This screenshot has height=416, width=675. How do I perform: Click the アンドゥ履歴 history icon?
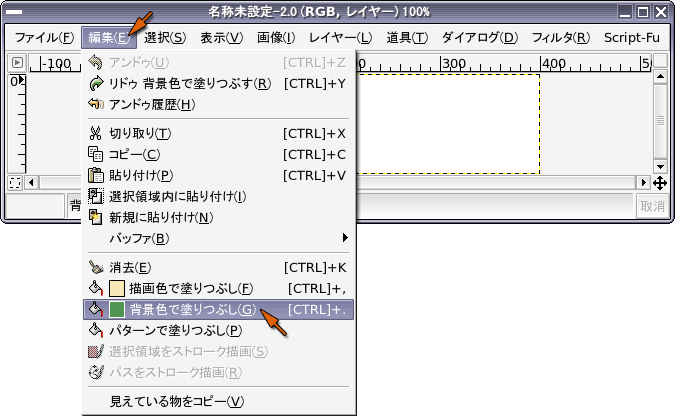(96, 104)
